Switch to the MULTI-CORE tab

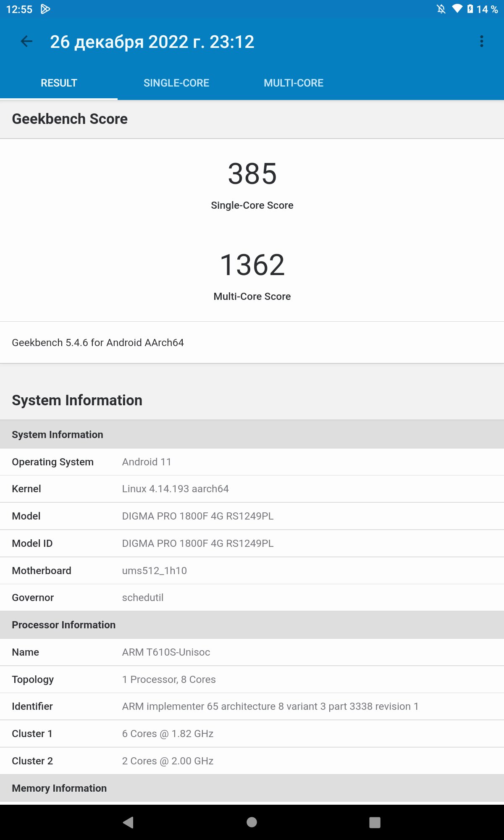pos(294,83)
